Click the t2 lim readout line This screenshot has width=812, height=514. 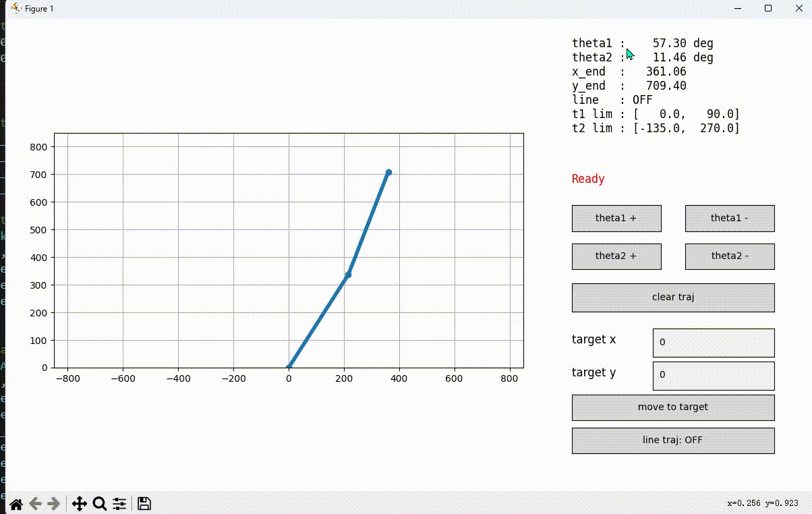[656, 128]
